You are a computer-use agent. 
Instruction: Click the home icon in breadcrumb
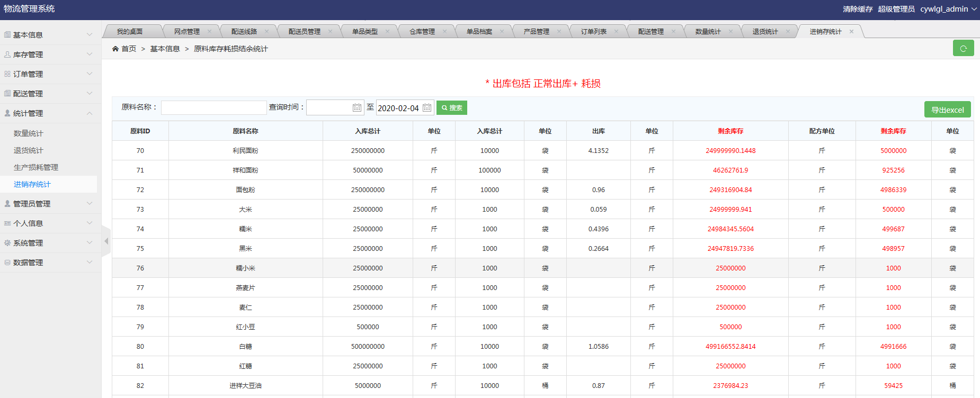tap(115, 49)
